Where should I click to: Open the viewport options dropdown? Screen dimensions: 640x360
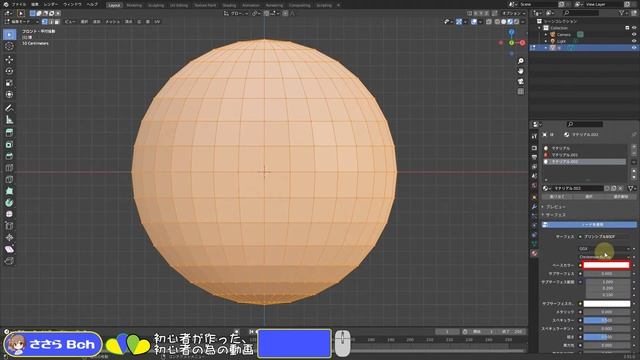(513, 13)
